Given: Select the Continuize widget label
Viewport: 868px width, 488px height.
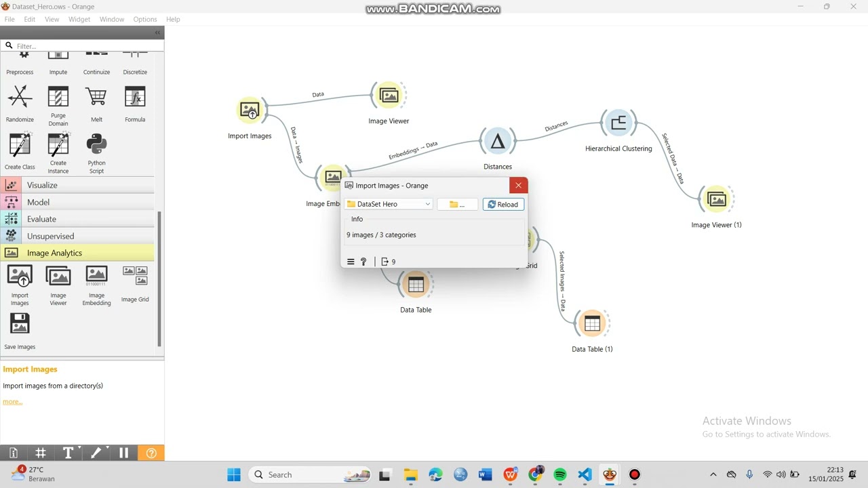Looking at the screenshot, I should click(96, 72).
